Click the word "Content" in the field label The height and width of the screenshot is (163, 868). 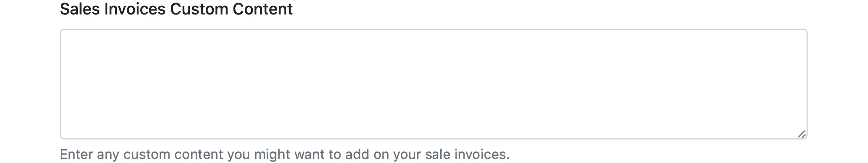(263, 9)
